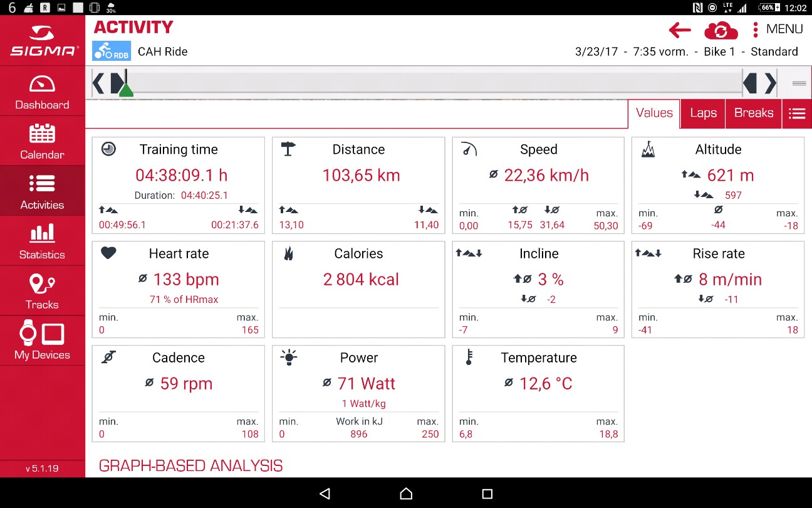The height and width of the screenshot is (508, 812).
Task: Click the Power light bulb icon
Action: coord(289,357)
